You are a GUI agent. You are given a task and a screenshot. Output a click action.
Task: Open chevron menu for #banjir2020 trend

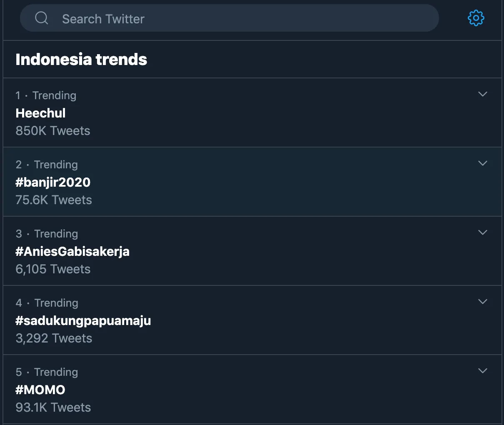point(483,163)
